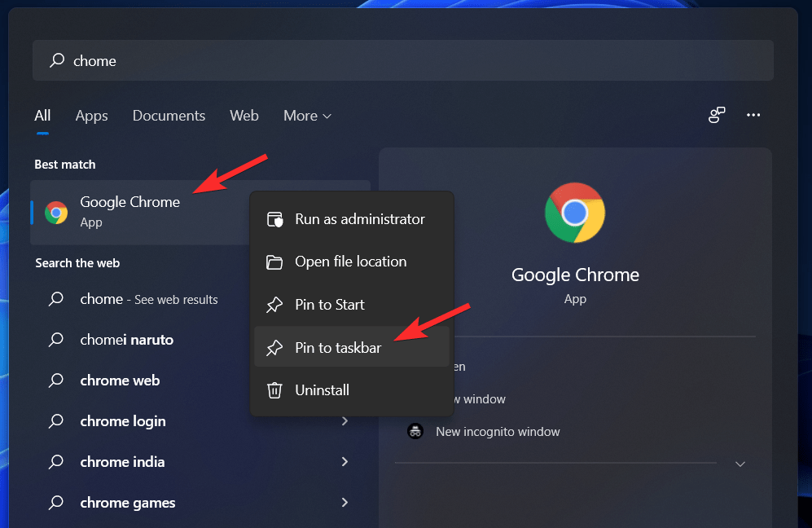The image size is (812, 528).
Task: Click the Google Chrome title in the preview pane
Action: 575,275
